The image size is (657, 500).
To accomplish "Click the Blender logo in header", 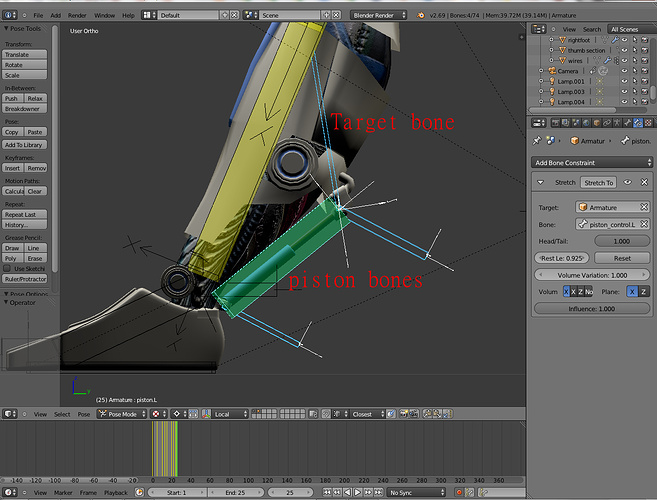I will (x=420, y=15).
